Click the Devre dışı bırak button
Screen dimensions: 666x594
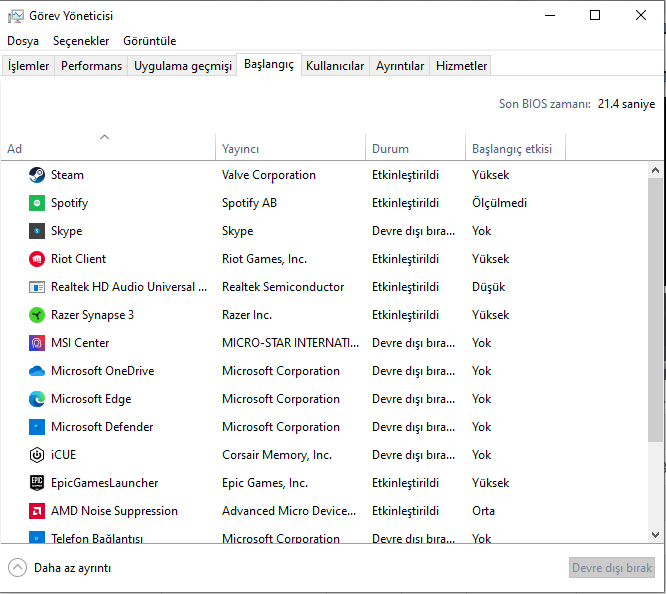[612, 568]
